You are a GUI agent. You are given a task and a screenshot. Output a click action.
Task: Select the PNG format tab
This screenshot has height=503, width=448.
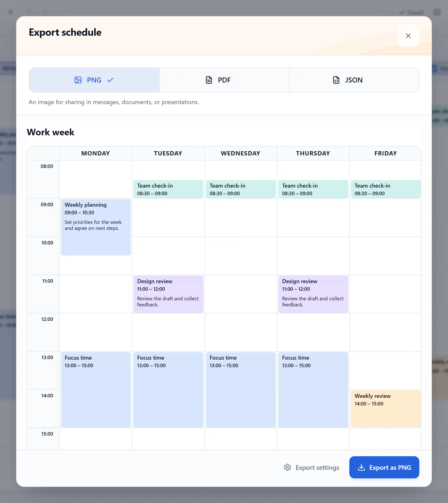pyautogui.click(x=94, y=80)
